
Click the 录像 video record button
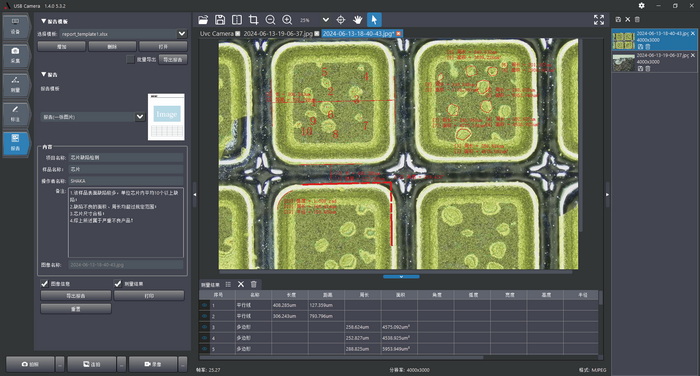(x=153, y=364)
